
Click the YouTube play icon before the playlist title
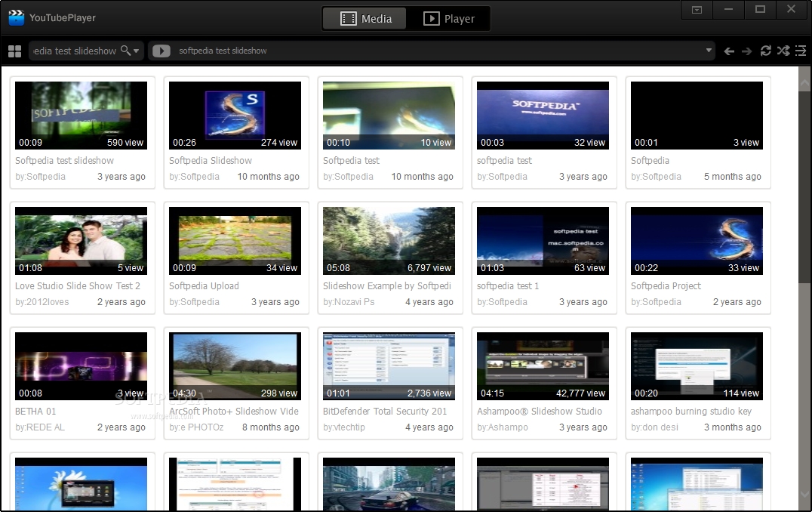click(161, 51)
